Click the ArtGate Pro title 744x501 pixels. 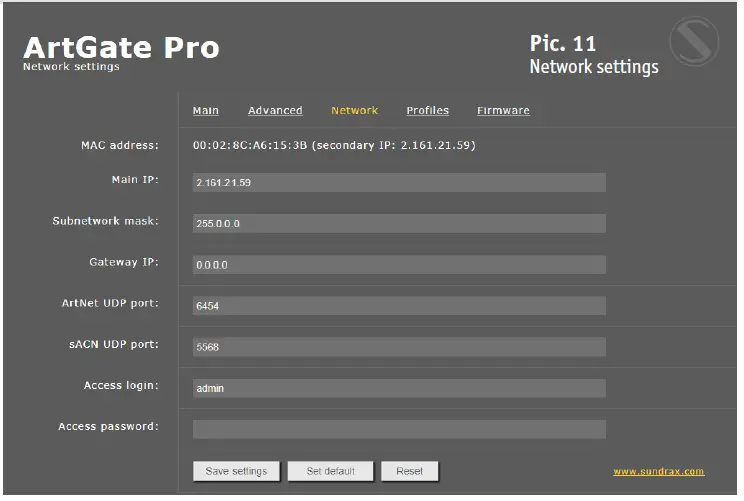(121, 47)
